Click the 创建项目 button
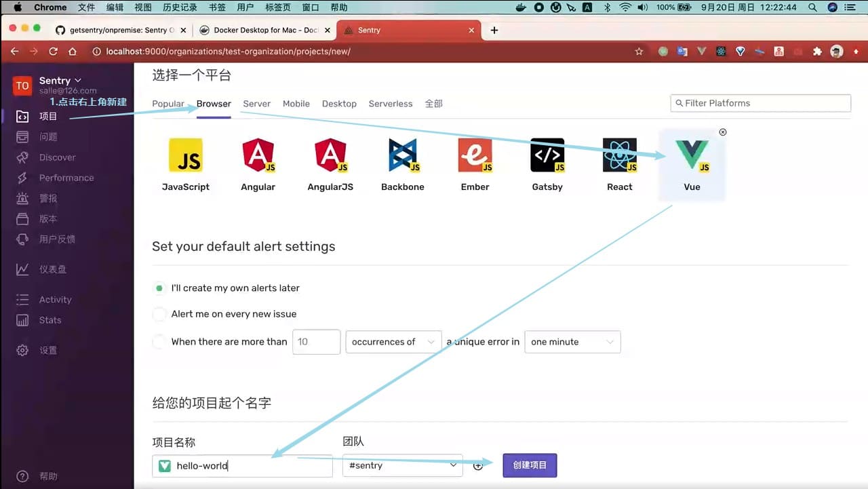The width and height of the screenshot is (868, 489). click(530, 465)
